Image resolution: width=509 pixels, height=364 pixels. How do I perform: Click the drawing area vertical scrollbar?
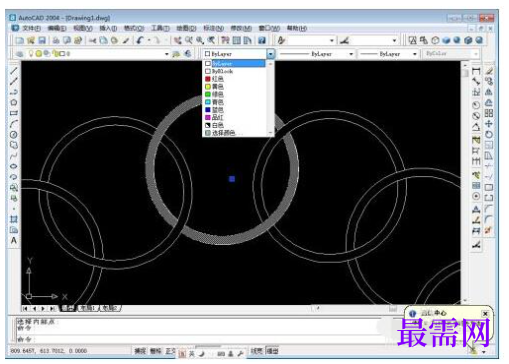pyautogui.click(x=465, y=182)
